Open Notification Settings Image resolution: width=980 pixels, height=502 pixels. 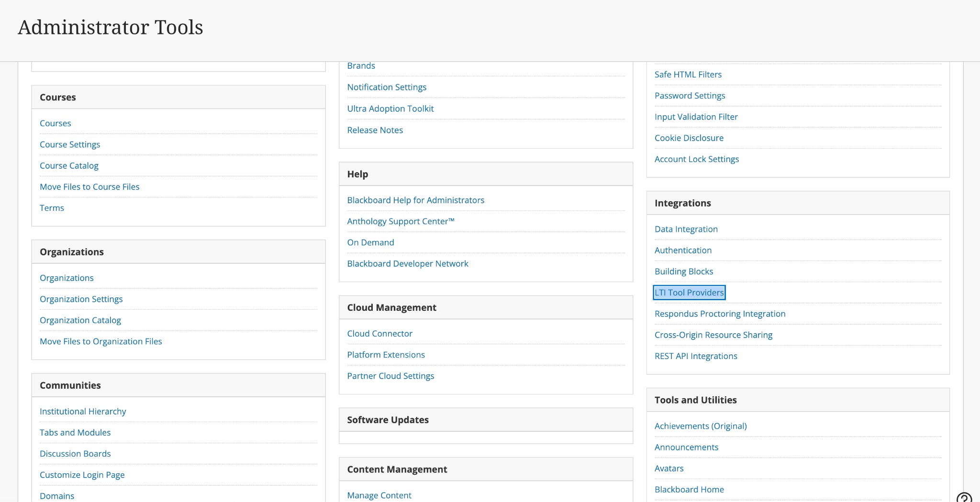click(x=387, y=87)
